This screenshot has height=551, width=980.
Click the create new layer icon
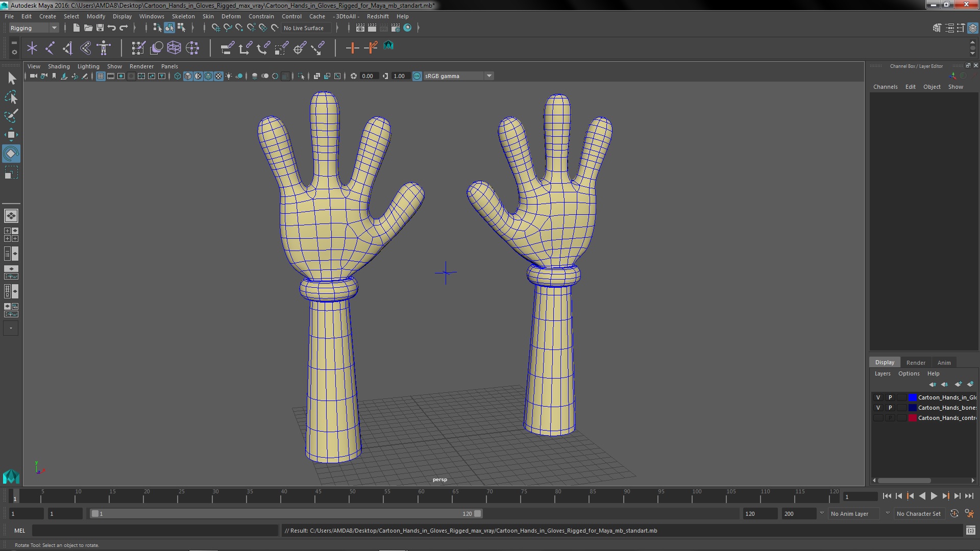pos(958,384)
